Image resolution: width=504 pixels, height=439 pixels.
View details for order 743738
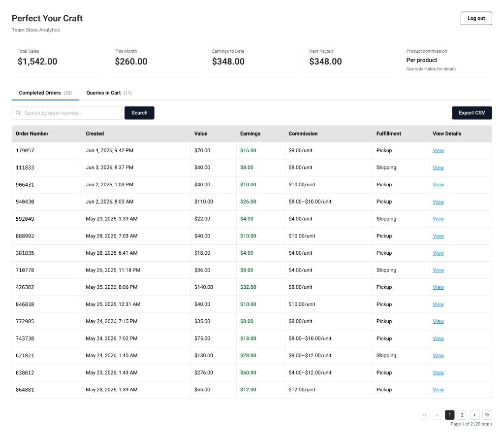coord(438,338)
